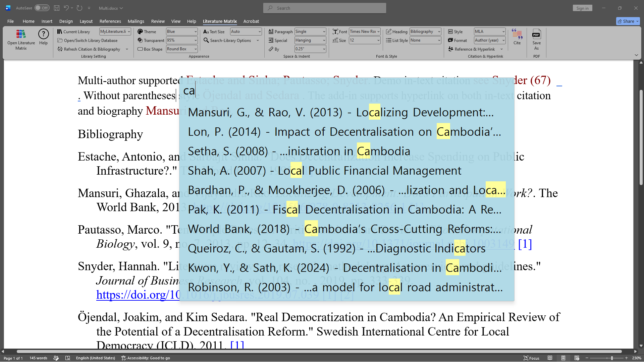Switch to Web Layout view
This screenshot has height=362, width=644.
pos(577,358)
